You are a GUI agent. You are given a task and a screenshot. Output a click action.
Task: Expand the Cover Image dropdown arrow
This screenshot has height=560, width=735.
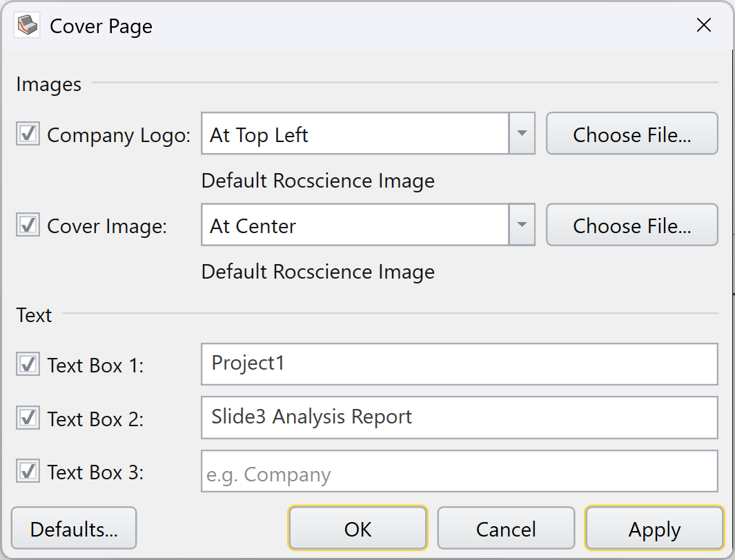522,225
